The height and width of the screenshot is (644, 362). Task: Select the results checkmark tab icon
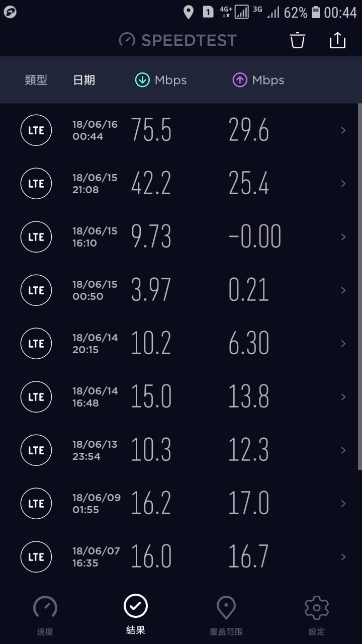[136, 606]
